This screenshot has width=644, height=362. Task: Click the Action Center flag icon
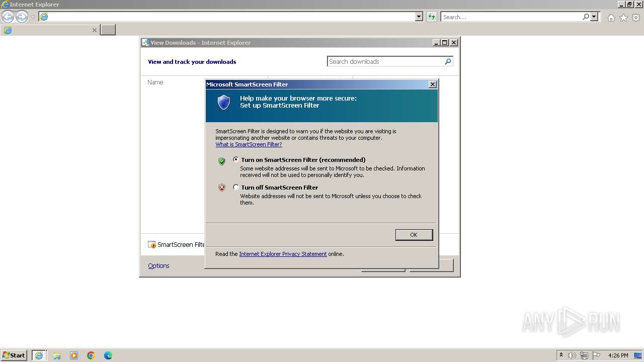tap(596, 355)
